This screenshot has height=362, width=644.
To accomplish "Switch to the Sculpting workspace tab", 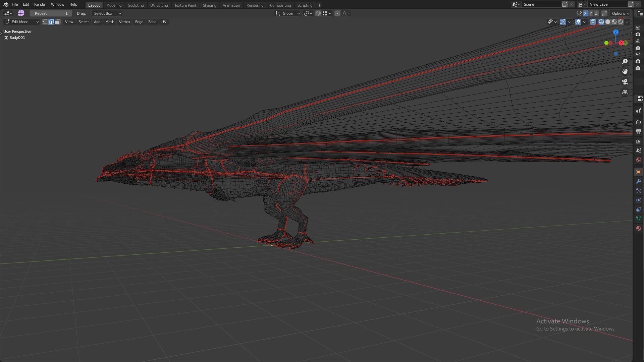I will click(x=136, y=5).
